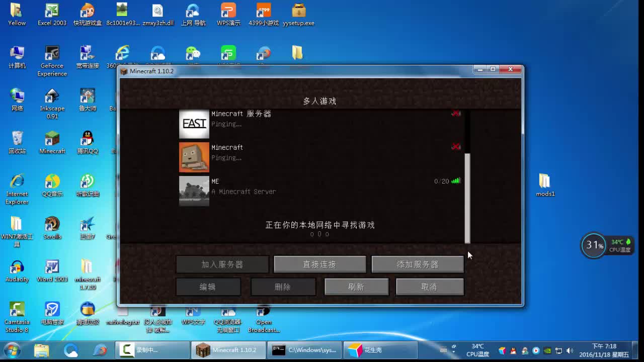Select the yysetup.exe installer icon
This screenshot has height=362, width=644.
pos(299,15)
